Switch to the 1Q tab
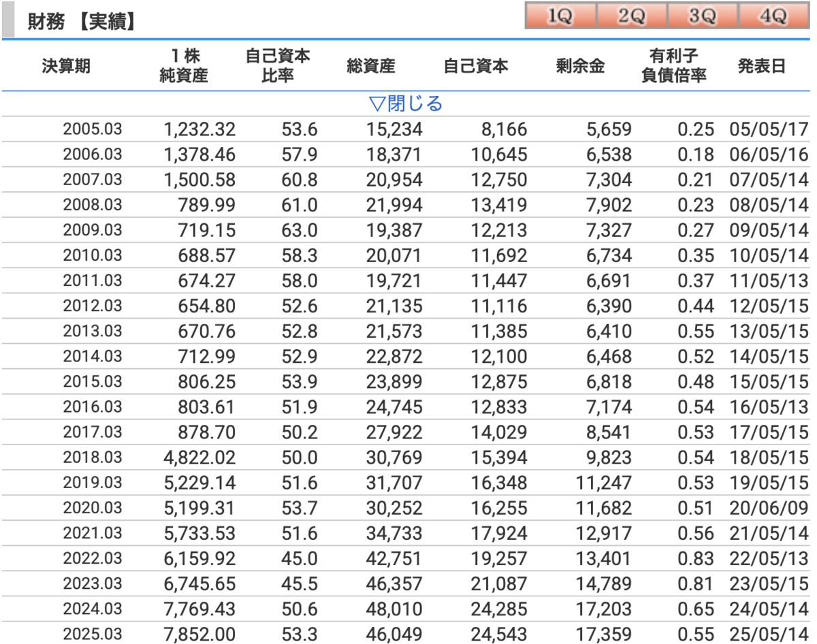Image resolution: width=817 pixels, height=644 pixels. click(x=560, y=16)
